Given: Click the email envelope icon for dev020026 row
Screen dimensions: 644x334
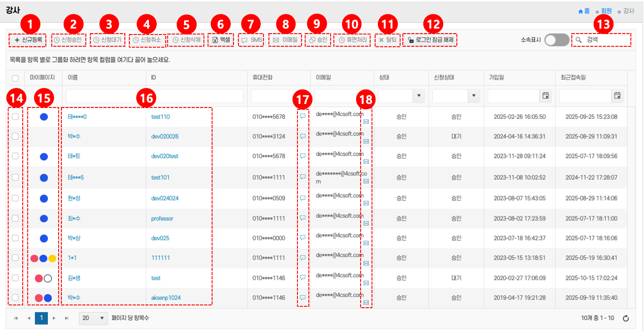Looking at the screenshot, I should pyautogui.click(x=366, y=142).
